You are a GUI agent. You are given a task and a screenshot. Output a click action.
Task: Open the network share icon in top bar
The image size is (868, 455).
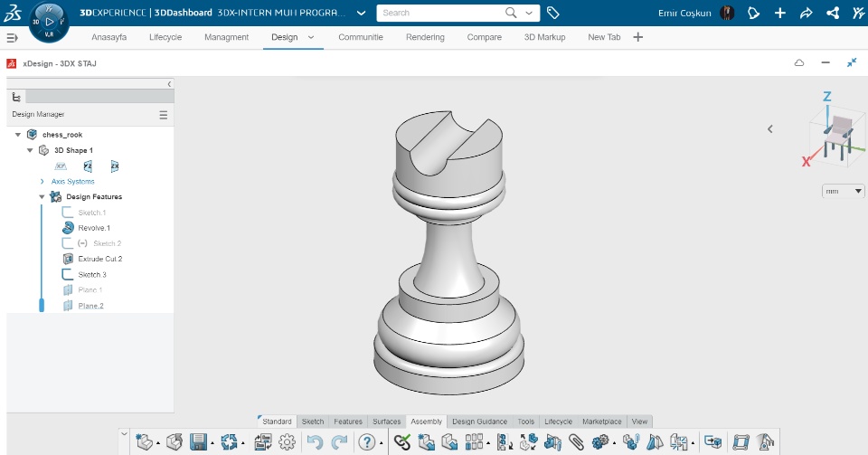coord(833,13)
